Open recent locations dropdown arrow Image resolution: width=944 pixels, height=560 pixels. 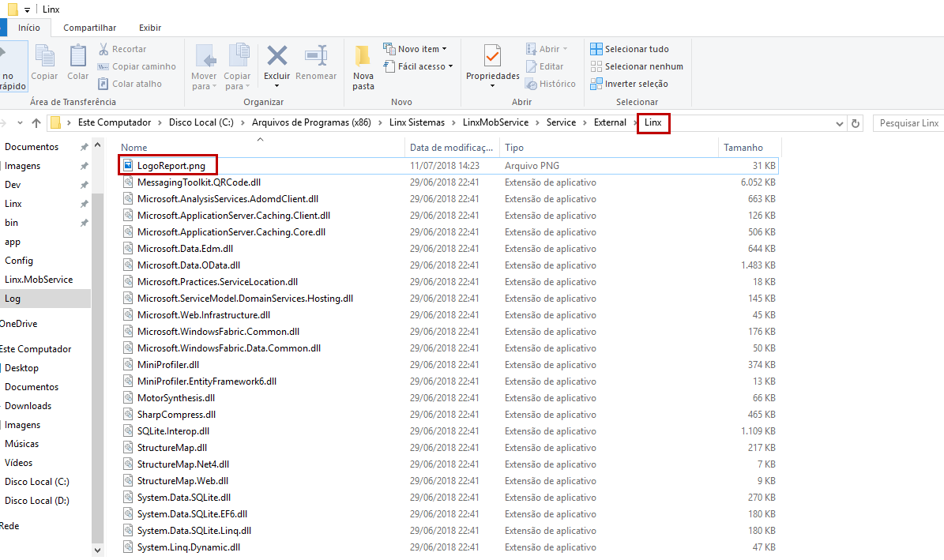(x=20, y=123)
